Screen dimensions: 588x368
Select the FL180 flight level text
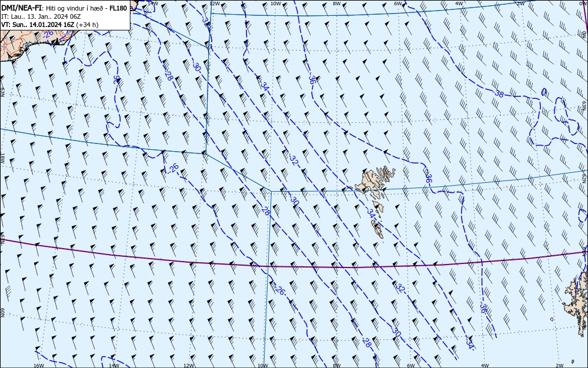(x=118, y=8)
